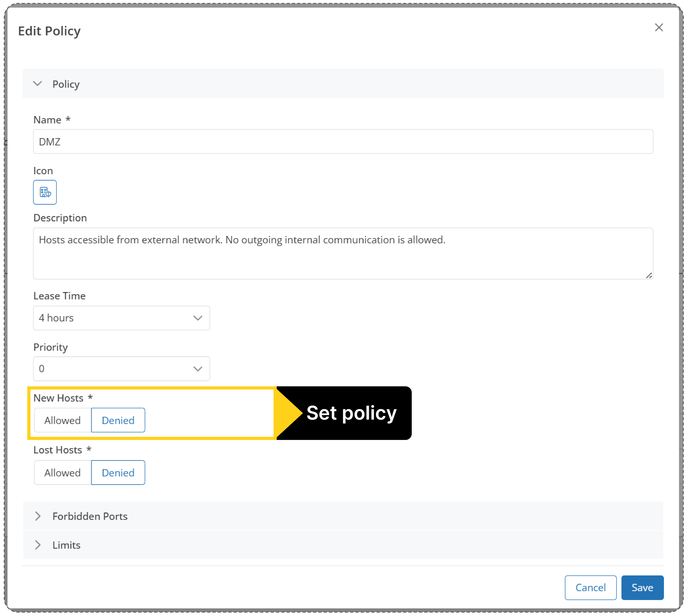Click the Lease Time chevron arrow

pyautogui.click(x=198, y=318)
